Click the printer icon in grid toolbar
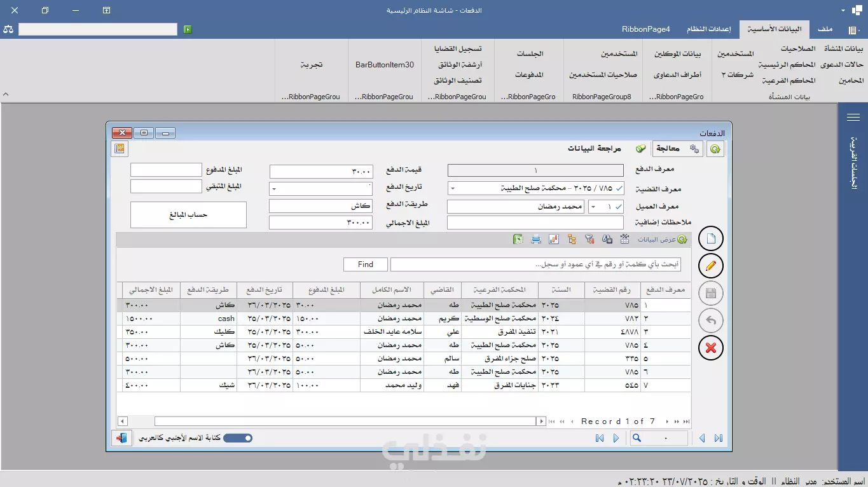The height and width of the screenshot is (487, 868). [536, 239]
